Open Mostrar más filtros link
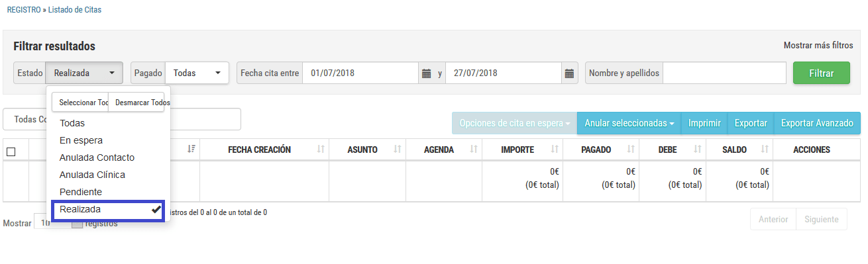The width and height of the screenshot is (868, 264). [x=818, y=46]
